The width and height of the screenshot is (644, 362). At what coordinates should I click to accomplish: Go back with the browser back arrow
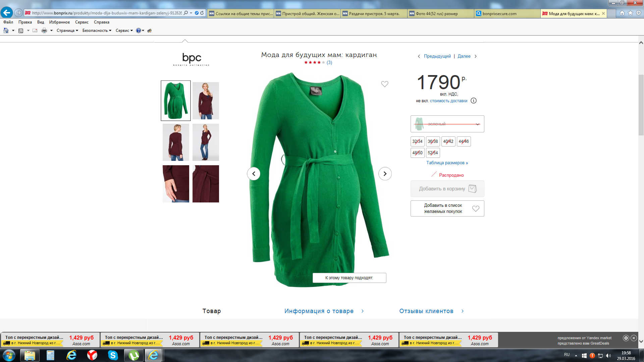pyautogui.click(x=7, y=13)
